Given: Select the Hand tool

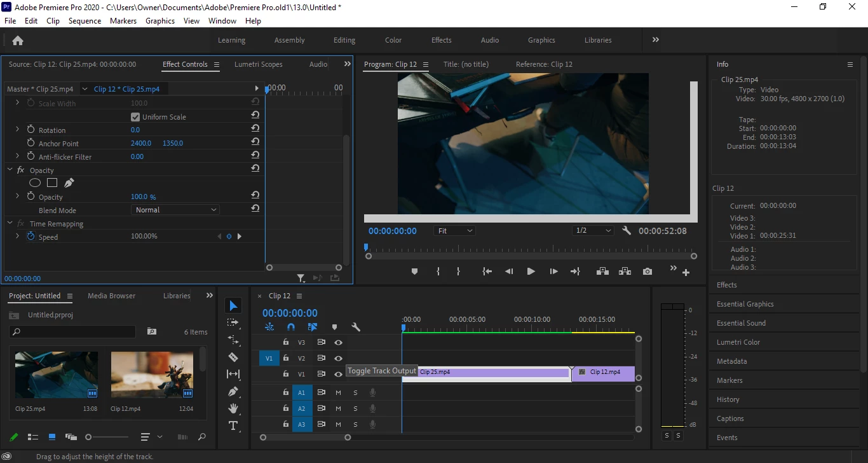Looking at the screenshot, I should pyautogui.click(x=233, y=408).
